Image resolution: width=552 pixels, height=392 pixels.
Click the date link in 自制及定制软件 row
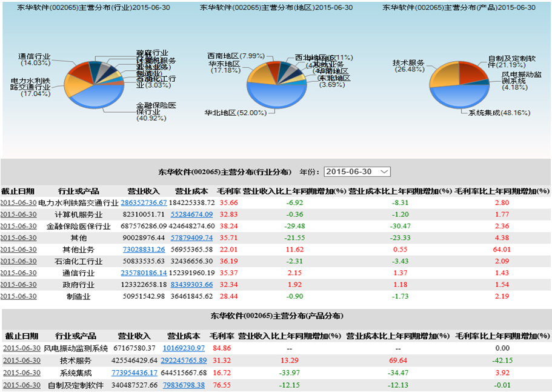22,385
